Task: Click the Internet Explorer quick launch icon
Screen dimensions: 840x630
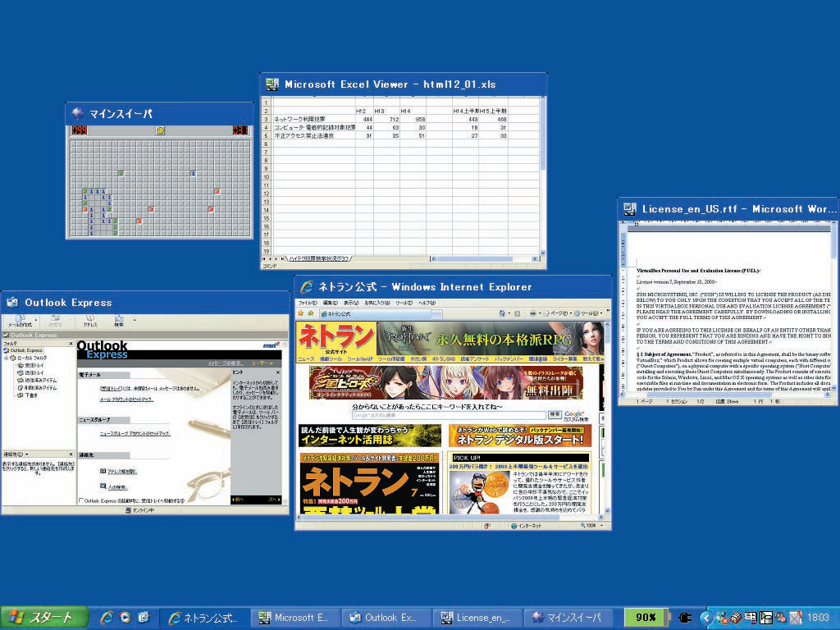Action: (107, 618)
